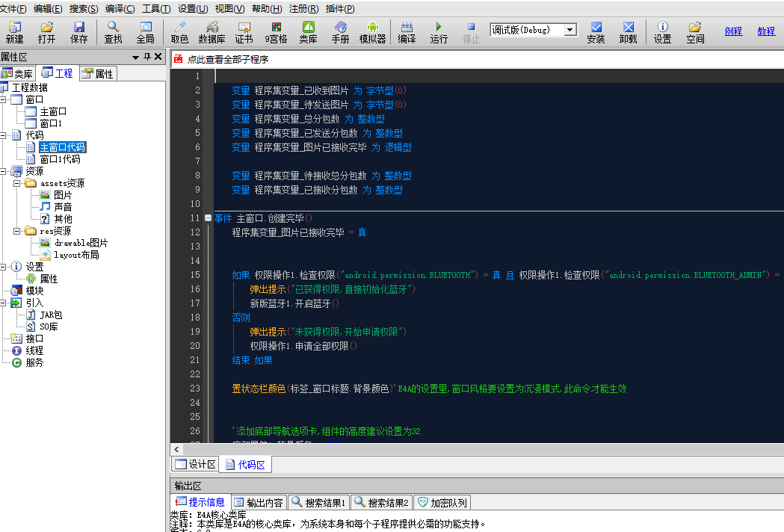This screenshot has height=532, width=784.
Task: Switch to the 设计区 tab
Action: tap(196, 465)
